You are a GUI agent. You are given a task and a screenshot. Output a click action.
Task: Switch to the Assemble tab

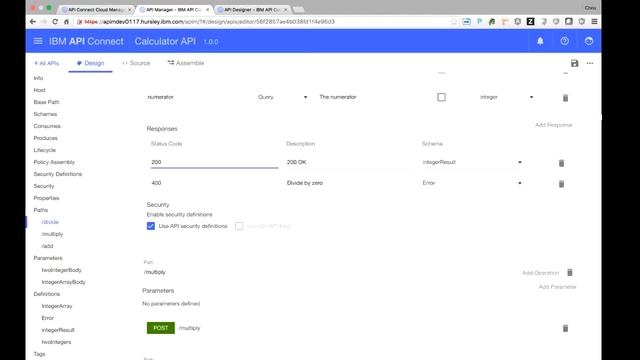click(x=186, y=63)
